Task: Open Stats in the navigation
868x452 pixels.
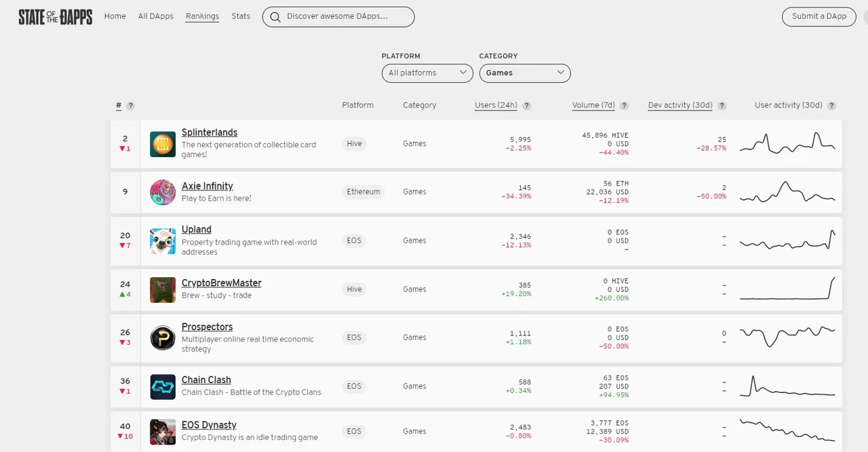Action: 241,16
